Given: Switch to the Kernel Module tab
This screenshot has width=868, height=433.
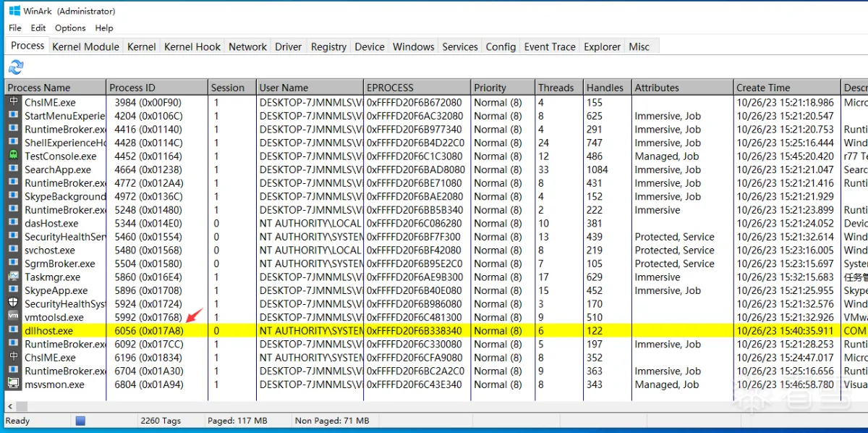Looking at the screenshot, I should 85,46.
